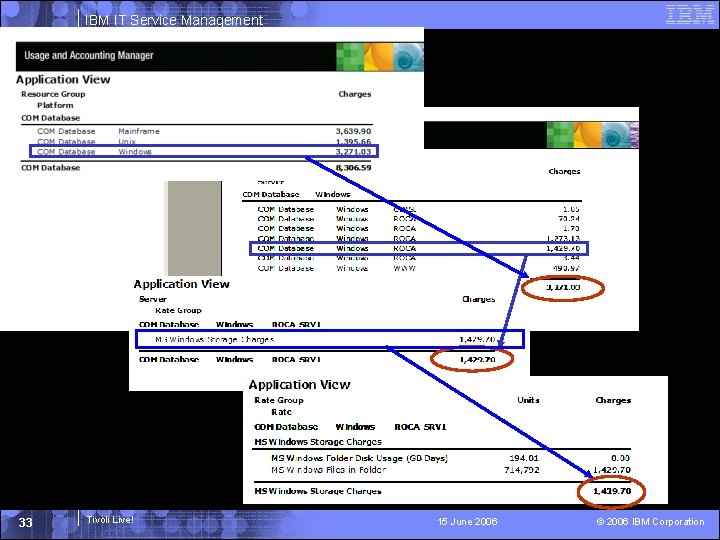The image size is (720, 540).
Task: Select the "Rate" sub-header under Rate Group
Action: pyautogui.click(x=281, y=412)
